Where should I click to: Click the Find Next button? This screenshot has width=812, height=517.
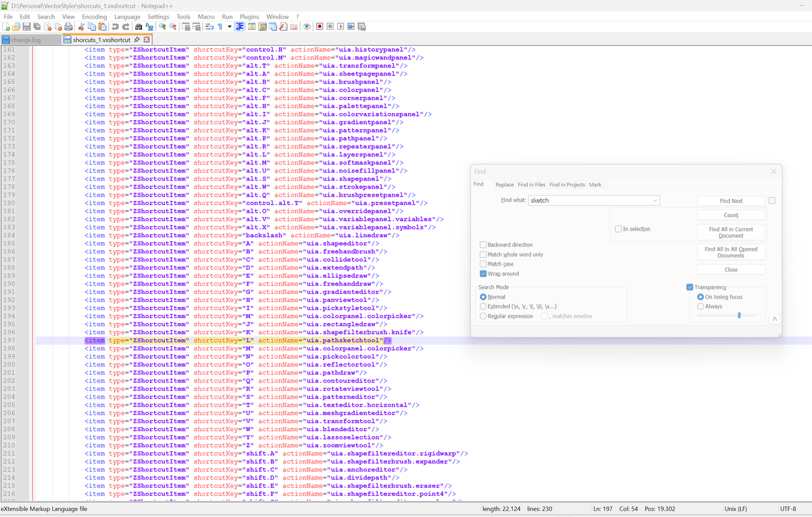[x=731, y=201]
